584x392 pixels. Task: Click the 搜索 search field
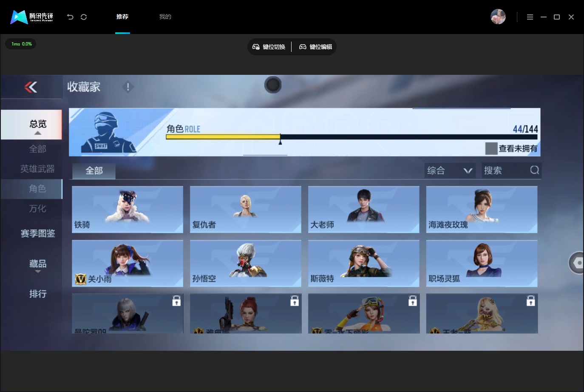(511, 170)
